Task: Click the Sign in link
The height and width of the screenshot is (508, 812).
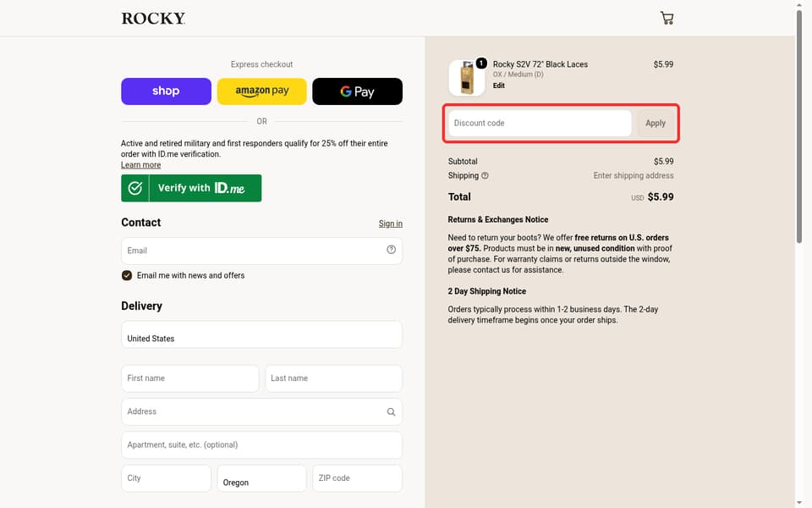Action: coord(391,224)
